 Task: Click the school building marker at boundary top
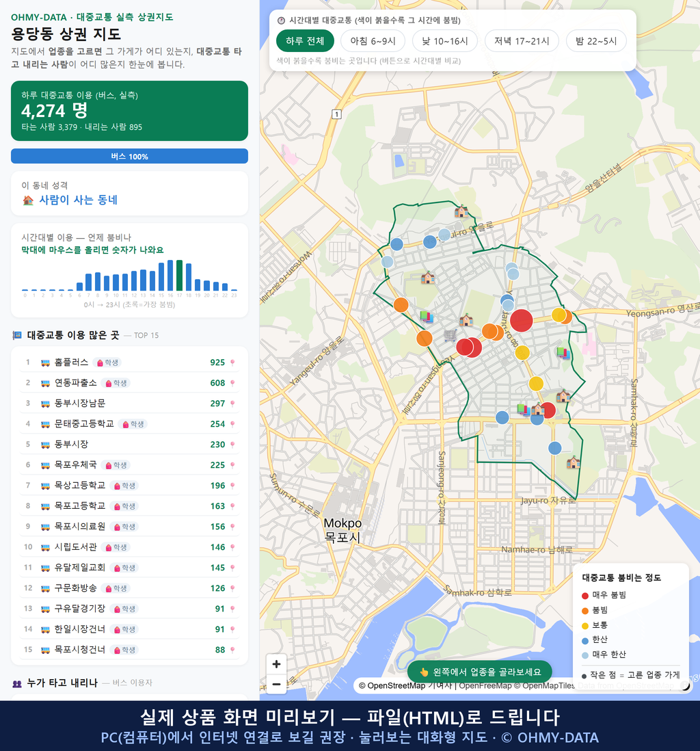[x=461, y=211]
